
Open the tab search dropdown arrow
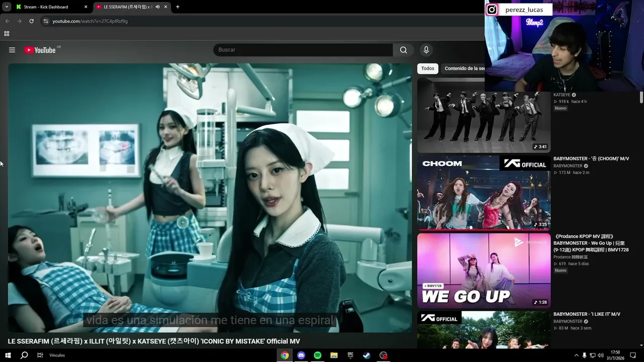(x=7, y=7)
